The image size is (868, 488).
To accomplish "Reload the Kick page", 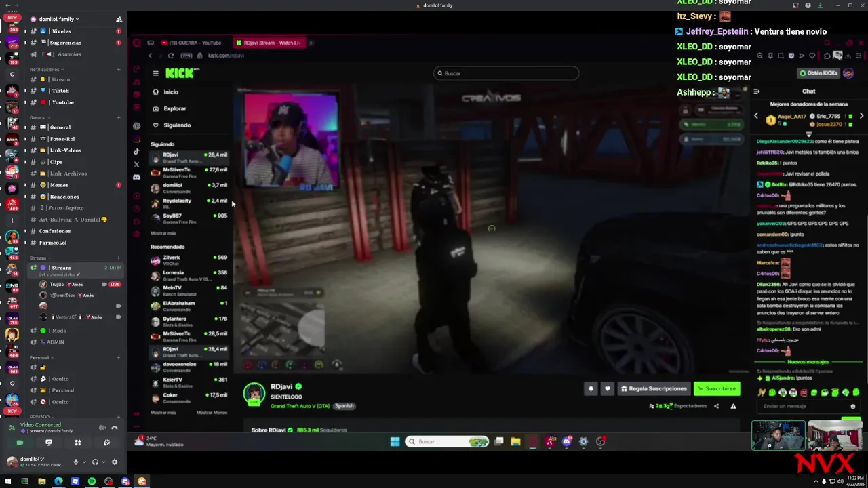I will [171, 56].
